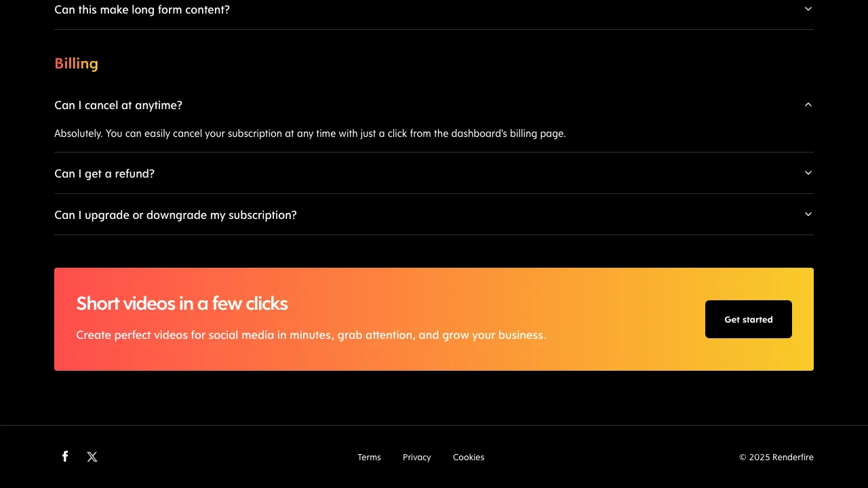Open the Cookies page
Image resolution: width=868 pixels, height=488 pixels.
469,457
